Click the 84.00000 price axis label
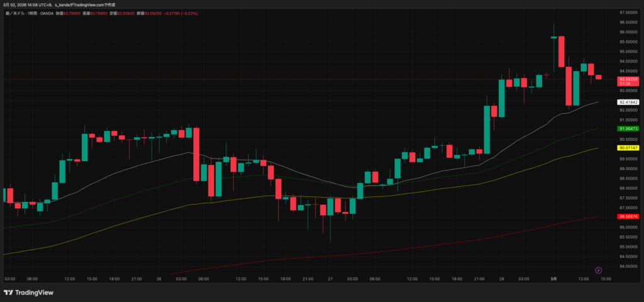Viewport: 644px width, 302px height. click(x=628, y=266)
